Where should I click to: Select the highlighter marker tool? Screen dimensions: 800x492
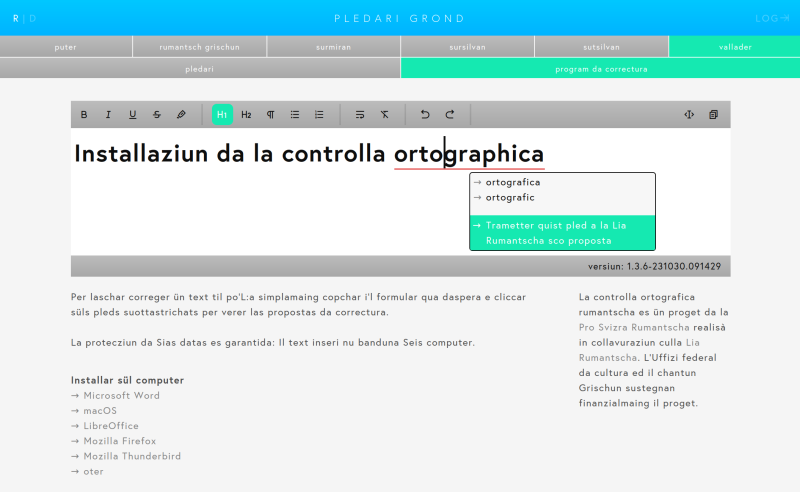pyautogui.click(x=181, y=115)
